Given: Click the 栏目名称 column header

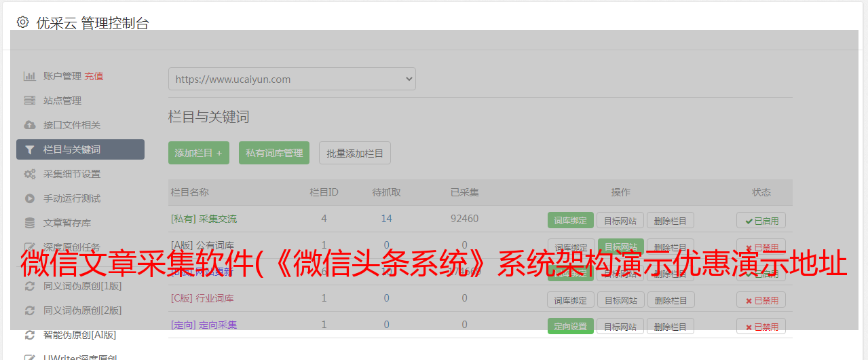Looking at the screenshot, I should [x=189, y=192].
